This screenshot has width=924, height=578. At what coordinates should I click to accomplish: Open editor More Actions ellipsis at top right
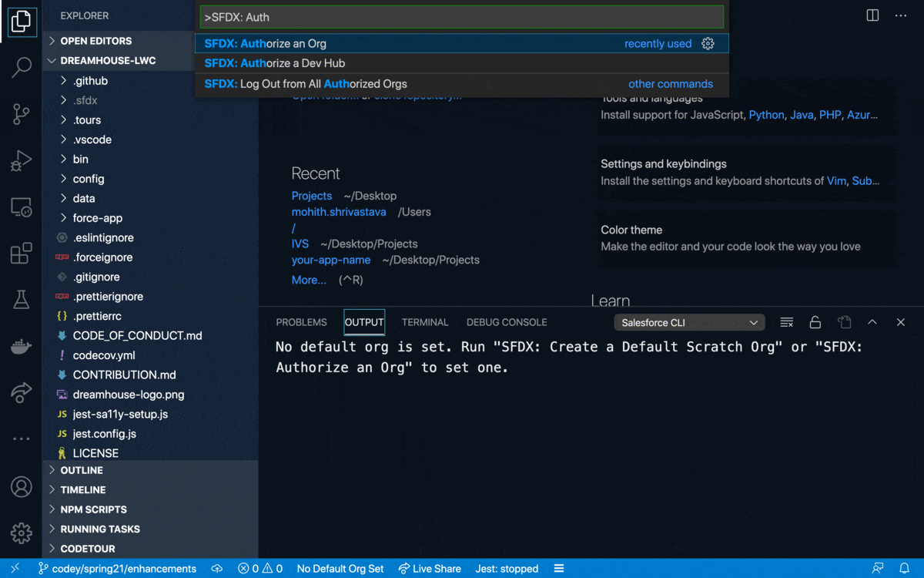pos(901,15)
